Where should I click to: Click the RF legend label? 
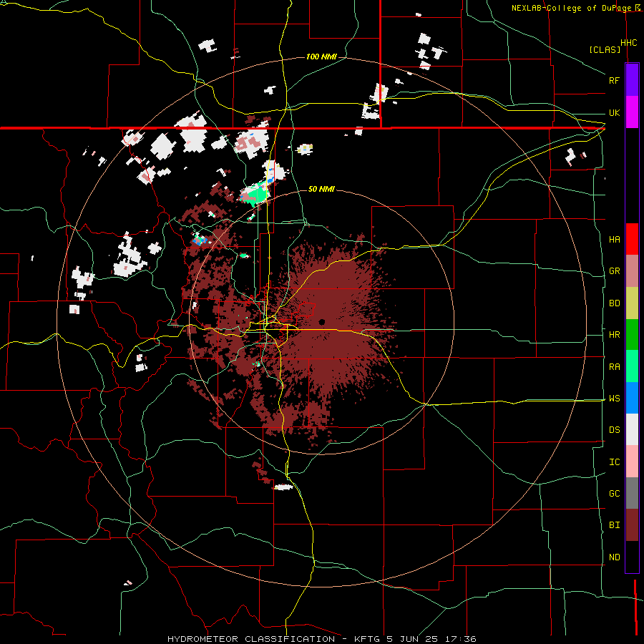pyautogui.click(x=614, y=80)
